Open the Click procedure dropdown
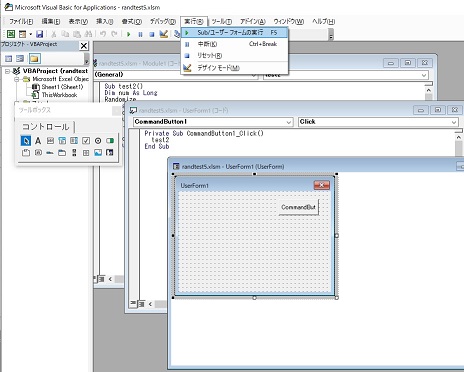The image size is (464, 372). tap(454, 122)
